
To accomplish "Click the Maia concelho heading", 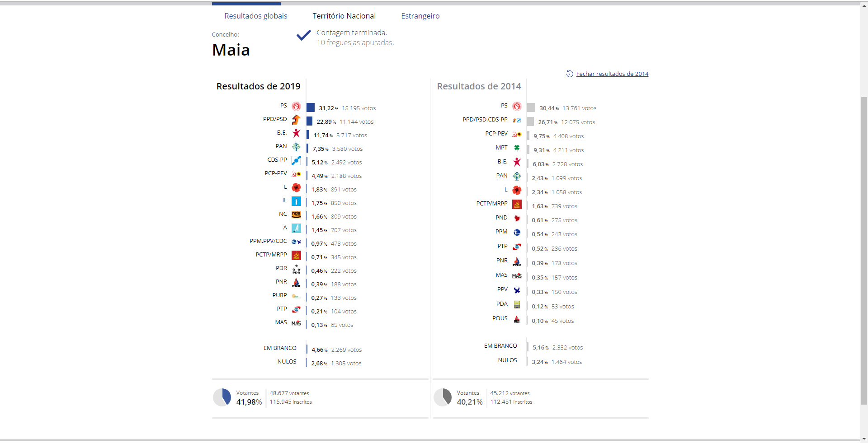I will tap(231, 50).
